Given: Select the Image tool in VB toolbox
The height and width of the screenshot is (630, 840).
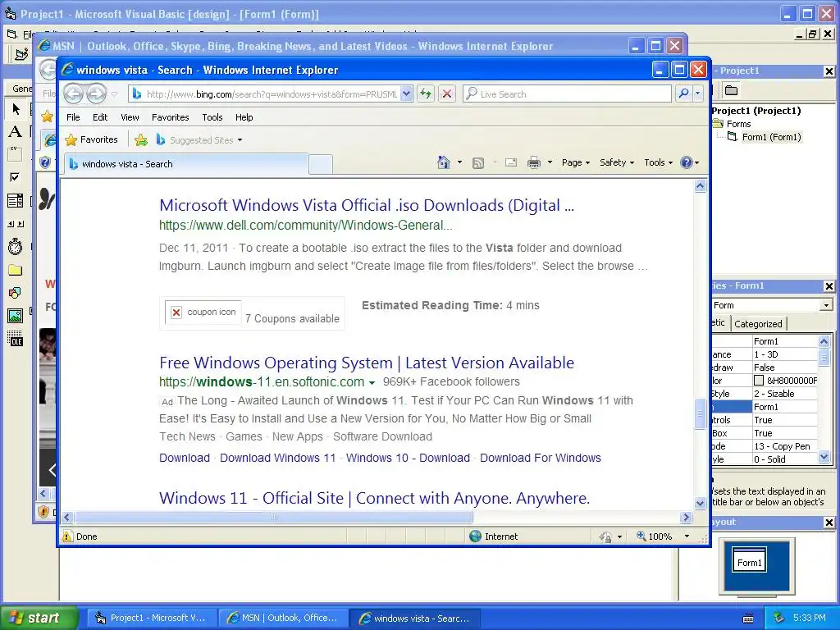Looking at the screenshot, I should pyautogui.click(x=16, y=316).
